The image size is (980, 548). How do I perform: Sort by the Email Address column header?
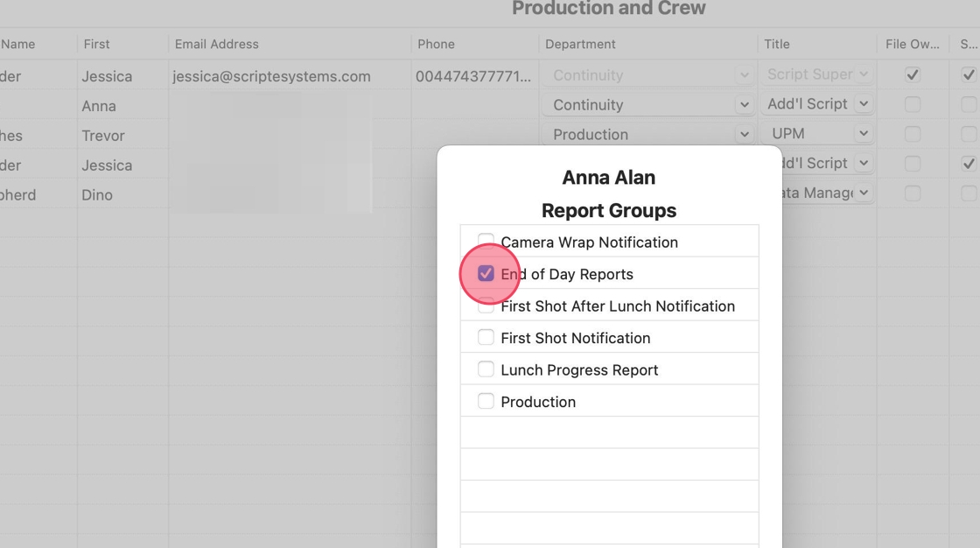[217, 44]
